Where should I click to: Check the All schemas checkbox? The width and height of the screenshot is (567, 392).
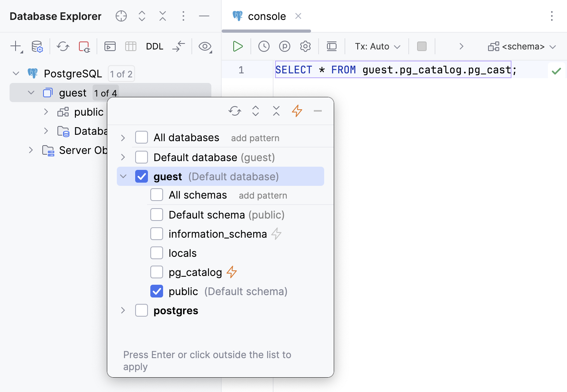(x=157, y=195)
